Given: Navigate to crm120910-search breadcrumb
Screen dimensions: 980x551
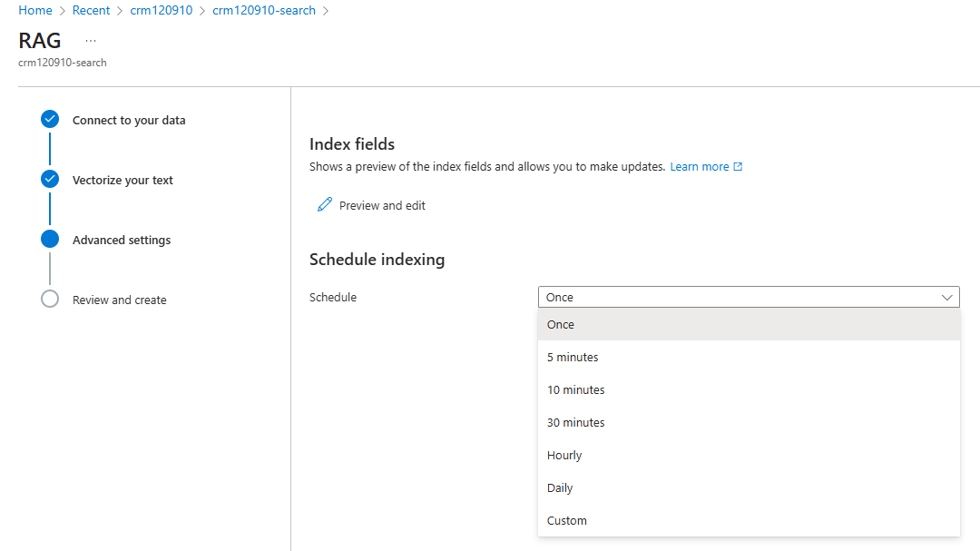Looking at the screenshot, I should tap(264, 10).
